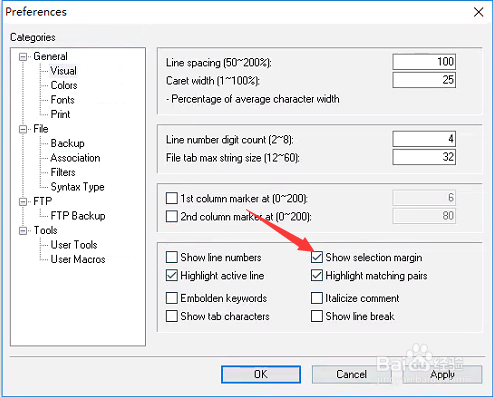Collapse the General tree node

point(23,57)
